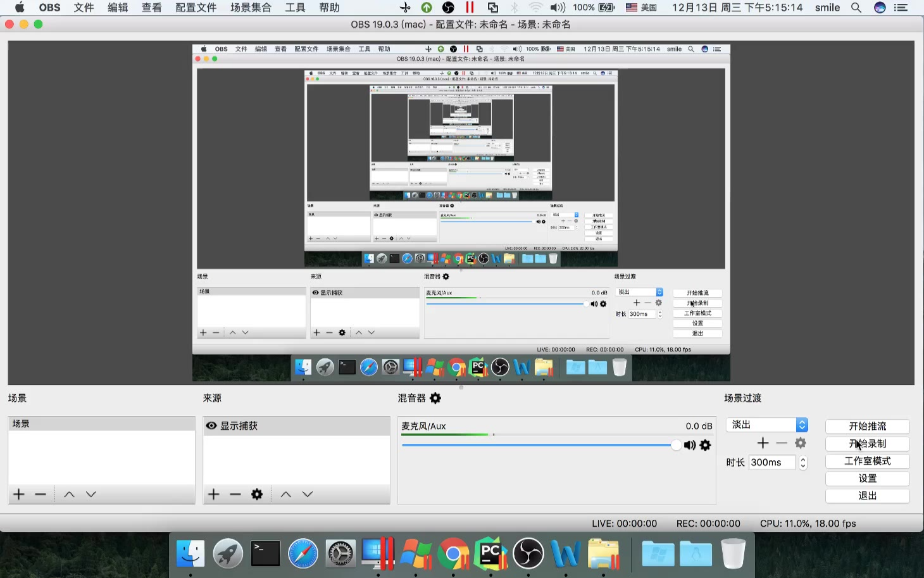Add a scene transition with the plus icon

click(x=763, y=443)
